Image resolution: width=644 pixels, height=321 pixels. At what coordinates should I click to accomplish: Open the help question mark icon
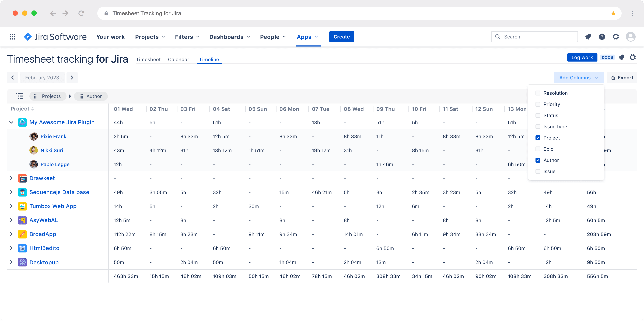602,37
